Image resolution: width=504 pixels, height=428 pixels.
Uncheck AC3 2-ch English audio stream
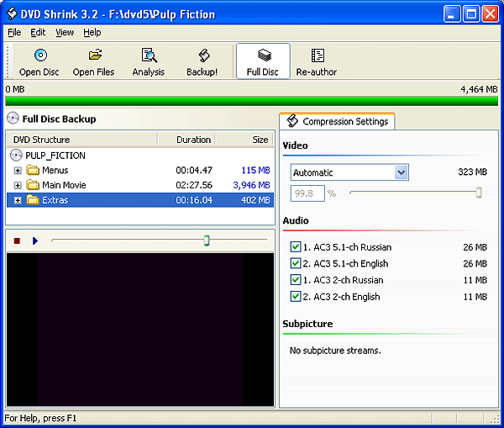point(296,296)
